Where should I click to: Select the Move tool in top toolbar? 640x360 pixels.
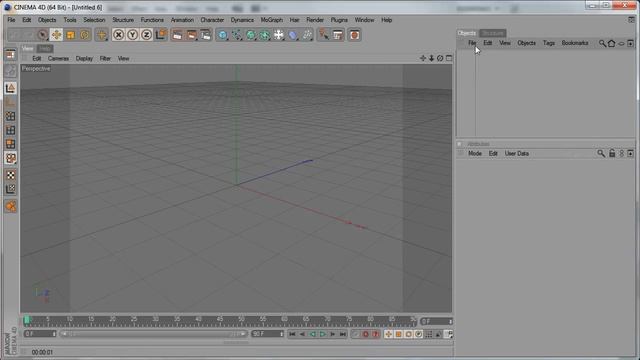point(56,35)
